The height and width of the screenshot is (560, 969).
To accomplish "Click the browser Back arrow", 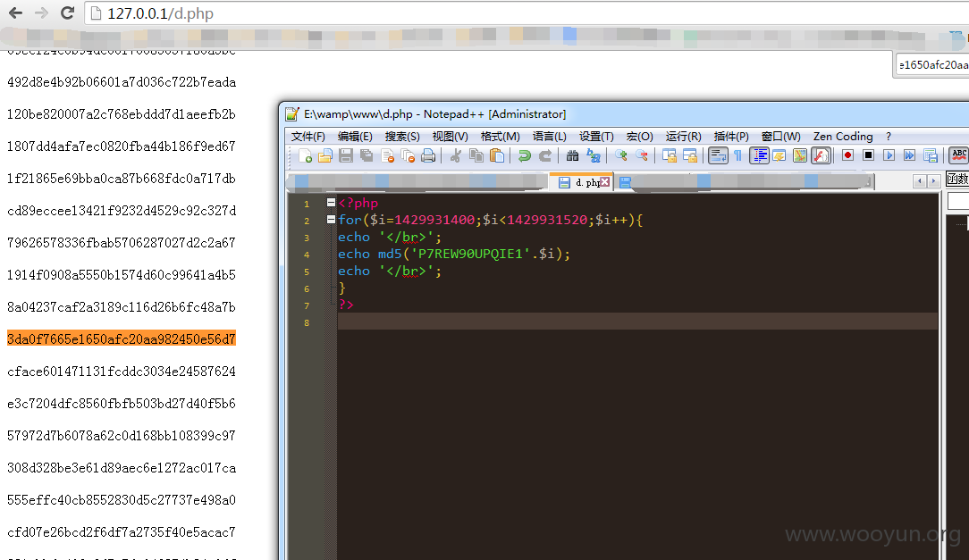I will [15, 13].
